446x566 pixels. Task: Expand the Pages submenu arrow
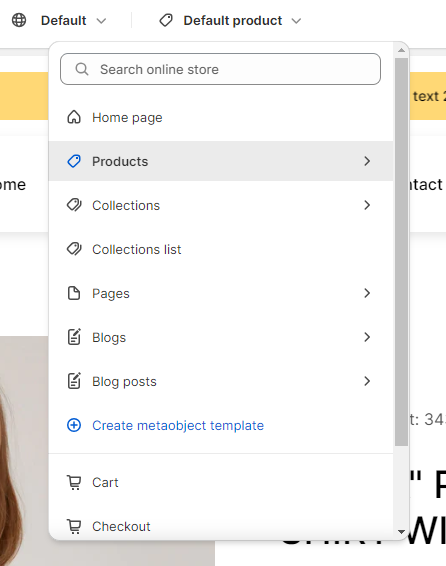pyautogui.click(x=367, y=293)
